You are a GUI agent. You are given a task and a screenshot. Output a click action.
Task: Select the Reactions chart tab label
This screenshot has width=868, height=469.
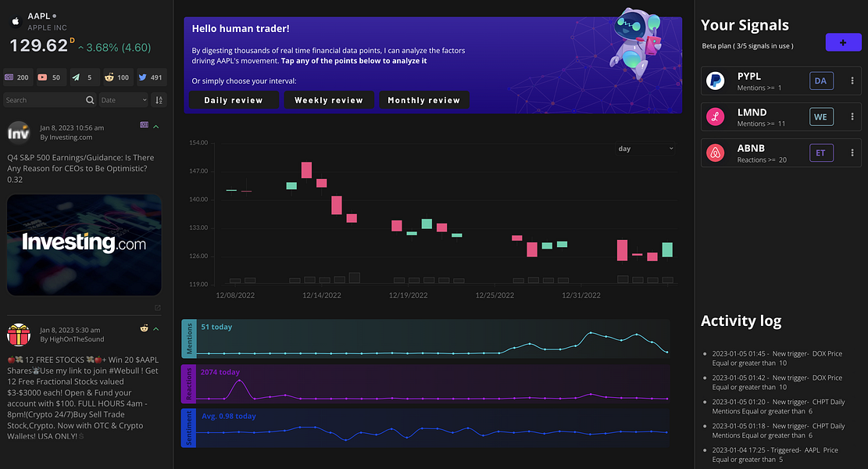(188, 384)
